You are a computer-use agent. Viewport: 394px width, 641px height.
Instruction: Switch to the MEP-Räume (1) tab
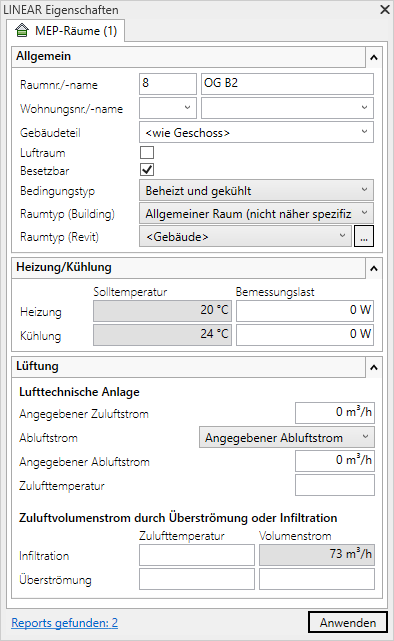coord(66,31)
